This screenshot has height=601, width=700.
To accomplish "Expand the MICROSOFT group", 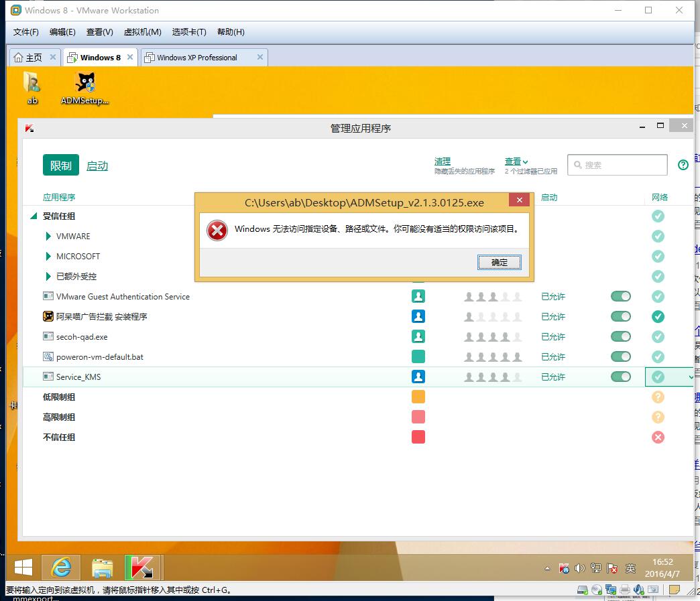I will coord(48,256).
